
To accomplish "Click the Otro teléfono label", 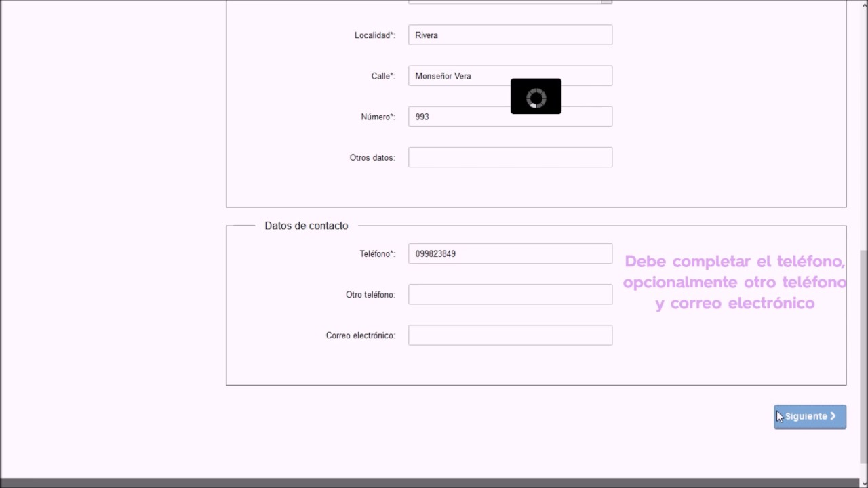I will point(370,295).
